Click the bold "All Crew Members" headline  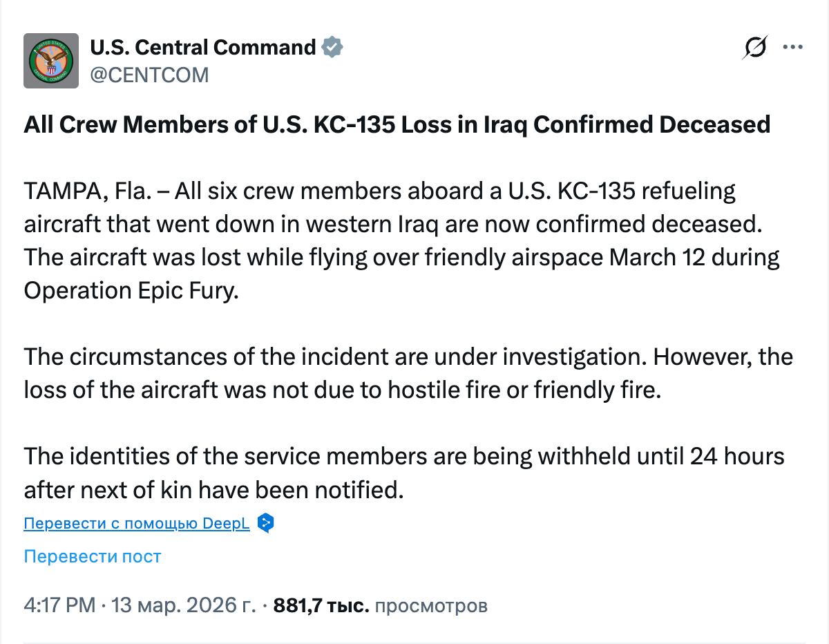[397, 124]
